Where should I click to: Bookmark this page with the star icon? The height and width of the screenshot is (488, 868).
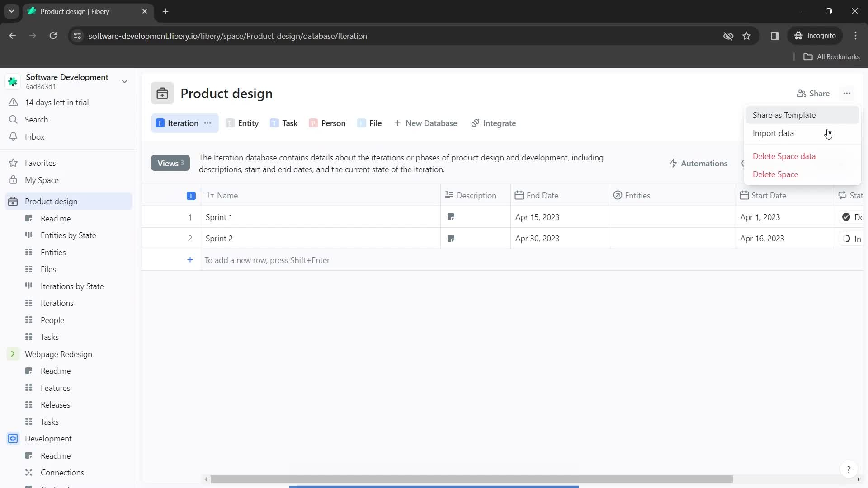pyautogui.click(x=746, y=36)
